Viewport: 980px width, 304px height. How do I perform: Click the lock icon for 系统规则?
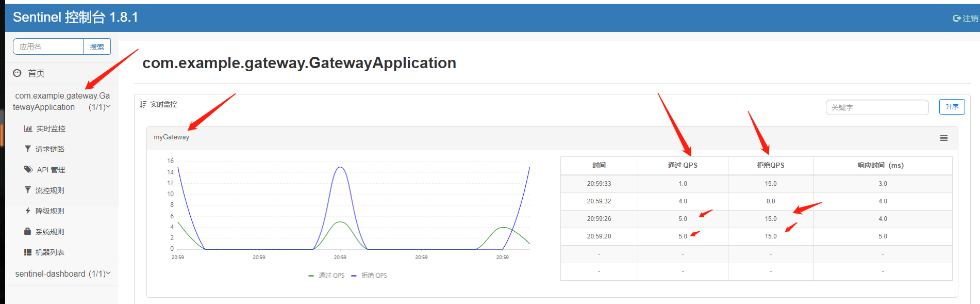(28, 231)
